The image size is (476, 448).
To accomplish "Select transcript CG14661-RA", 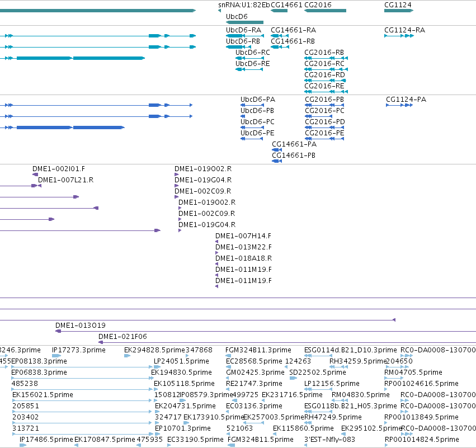I will (293, 30).
